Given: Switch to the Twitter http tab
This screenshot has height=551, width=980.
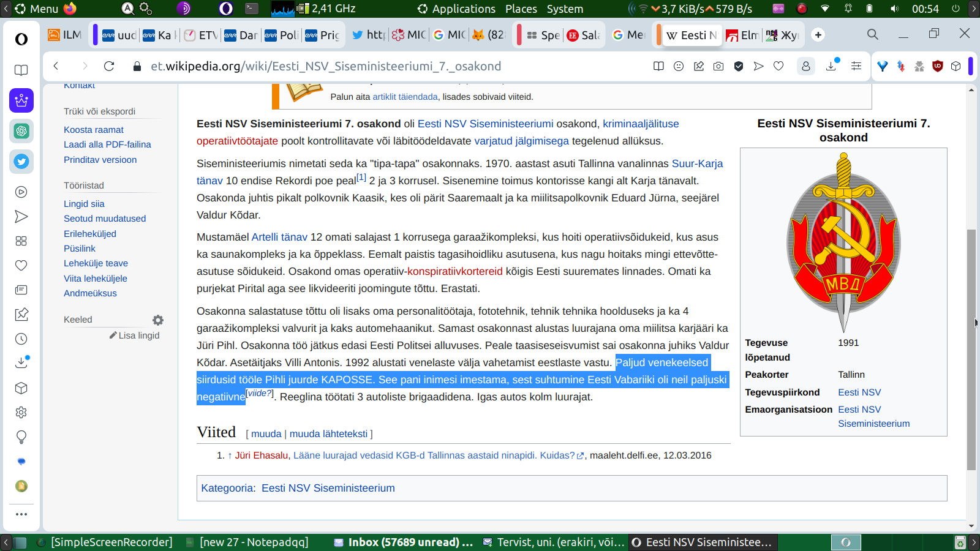Looking at the screenshot, I should [x=368, y=35].
